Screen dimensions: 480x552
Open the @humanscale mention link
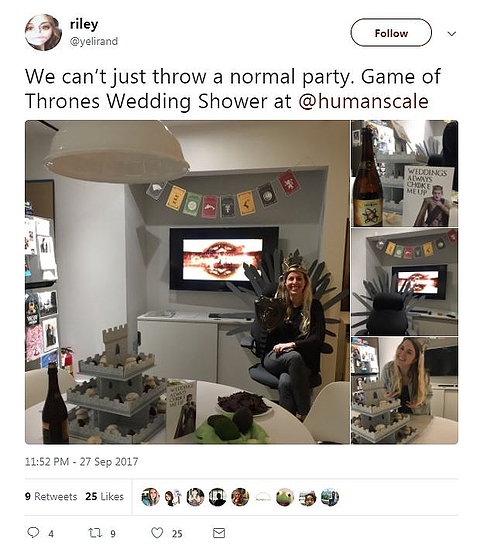click(363, 101)
